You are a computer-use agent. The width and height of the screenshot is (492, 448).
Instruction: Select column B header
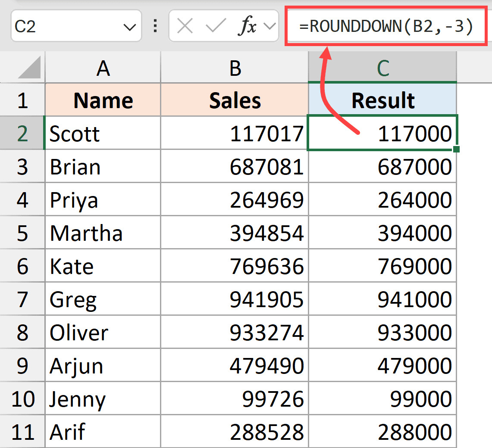point(235,68)
